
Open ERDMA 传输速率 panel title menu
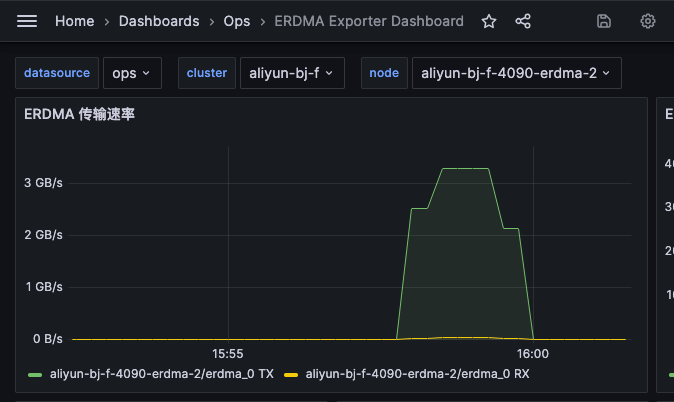click(x=80, y=115)
